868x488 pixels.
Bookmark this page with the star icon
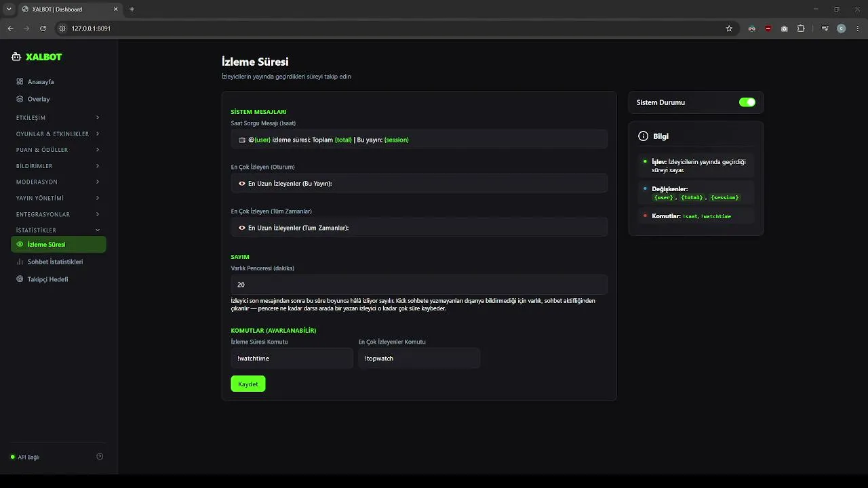click(x=729, y=28)
